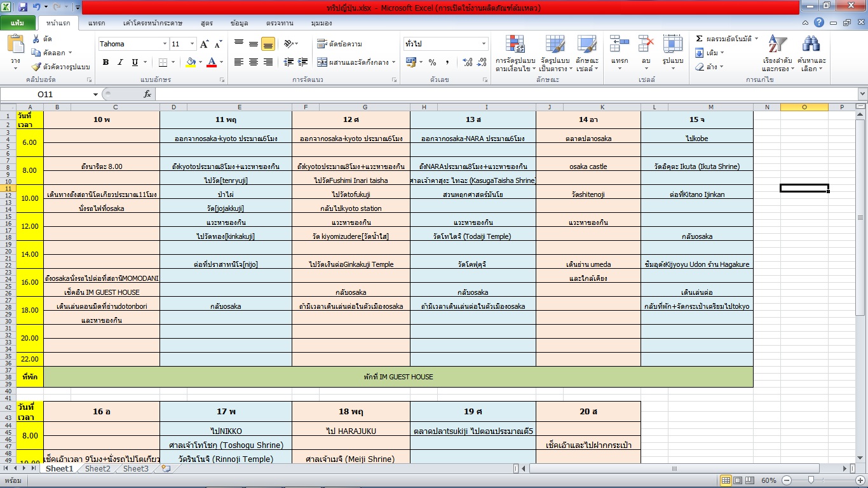The width and height of the screenshot is (868, 488).
Task: Open the Borders dropdown arrow
Action: click(x=173, y=62)
